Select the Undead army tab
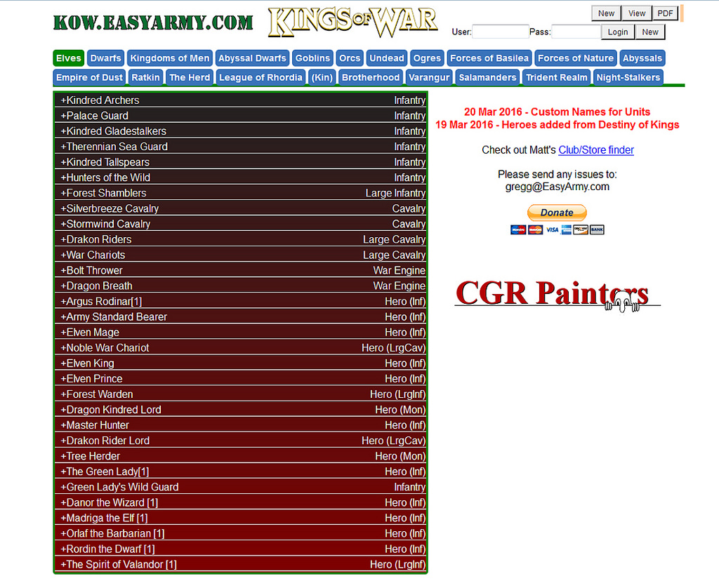The image size is (719, 588). coord(387,58)
